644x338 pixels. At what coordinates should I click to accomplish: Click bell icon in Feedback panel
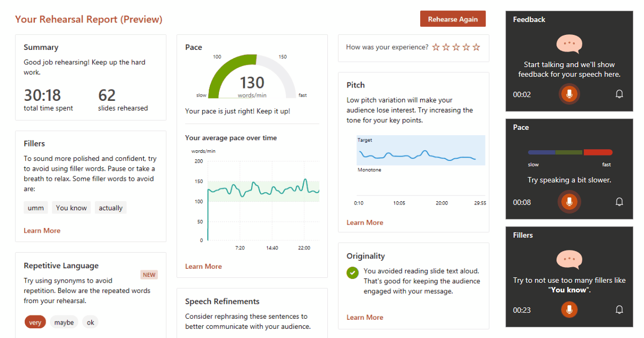[619, 94]
